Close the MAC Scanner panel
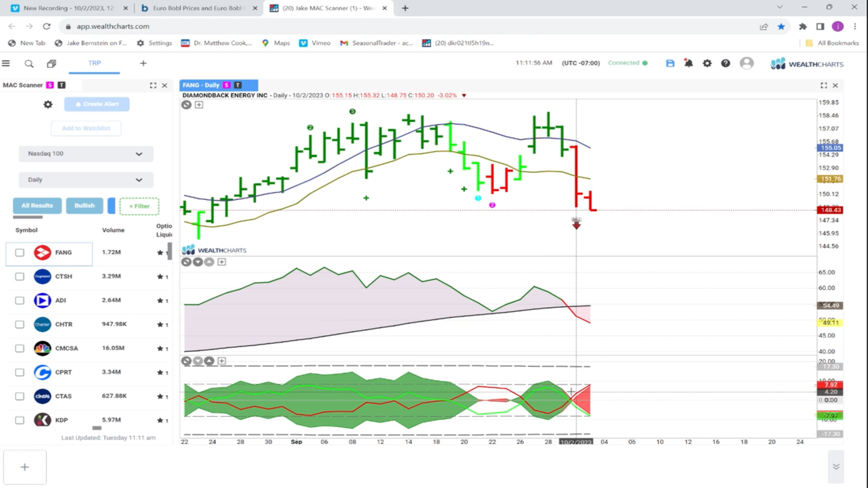868x488 pixels. tap(165, 85)
